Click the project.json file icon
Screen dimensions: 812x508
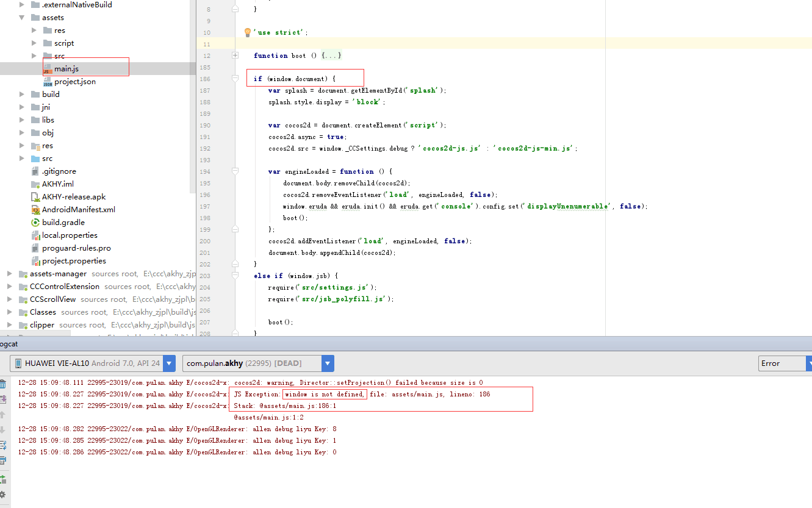48,82
